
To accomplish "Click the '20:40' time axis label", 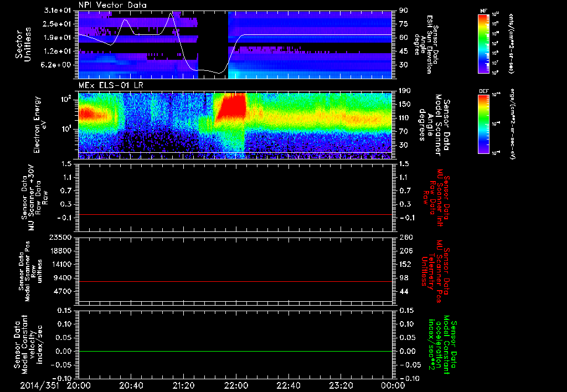I will [x=131, y=385].
